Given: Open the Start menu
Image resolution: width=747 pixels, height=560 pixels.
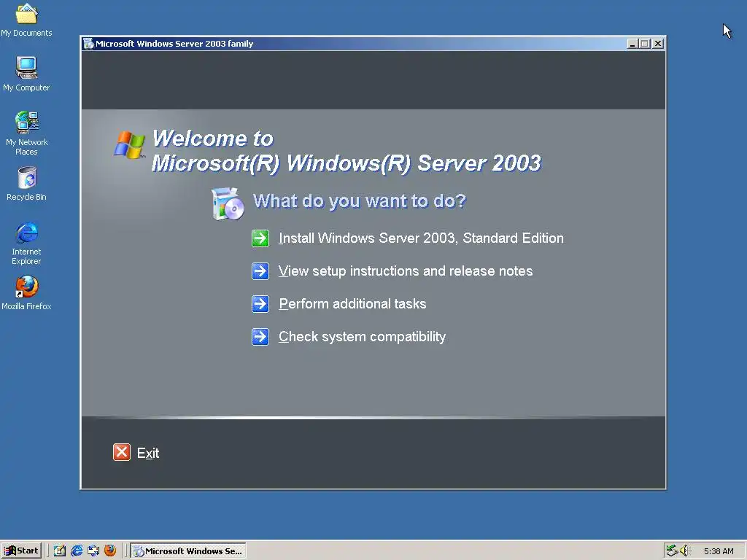Looking at the screenshot, I should tap(21, 551).
